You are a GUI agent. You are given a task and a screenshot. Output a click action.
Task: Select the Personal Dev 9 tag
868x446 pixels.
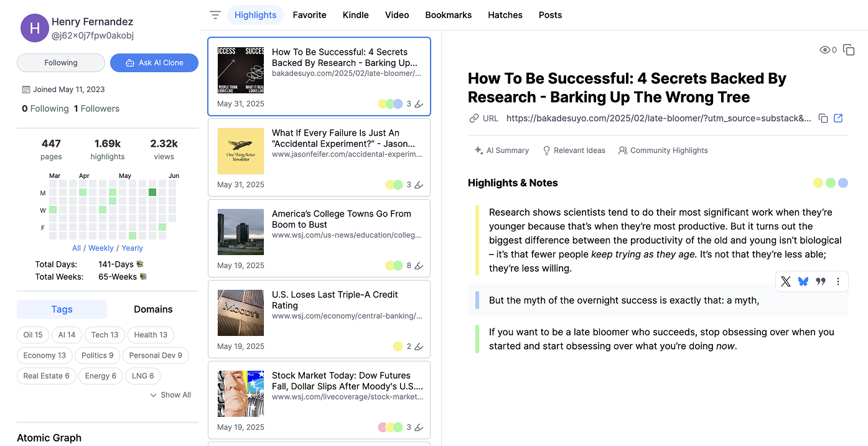point(156,355)
